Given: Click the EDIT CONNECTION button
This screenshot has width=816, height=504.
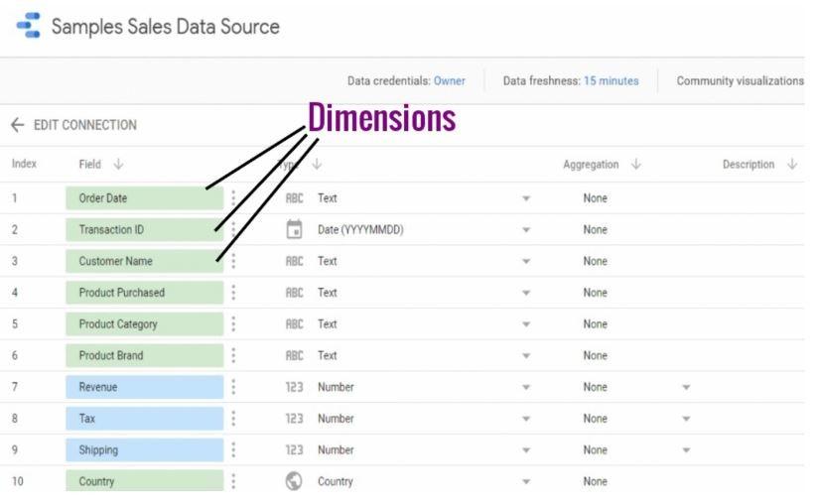Looking at the screenshot, I should click(85, 125).
